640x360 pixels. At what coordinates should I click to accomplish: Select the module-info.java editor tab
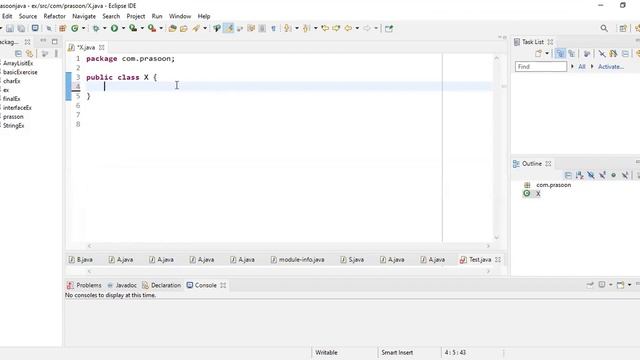click(297, 260)
